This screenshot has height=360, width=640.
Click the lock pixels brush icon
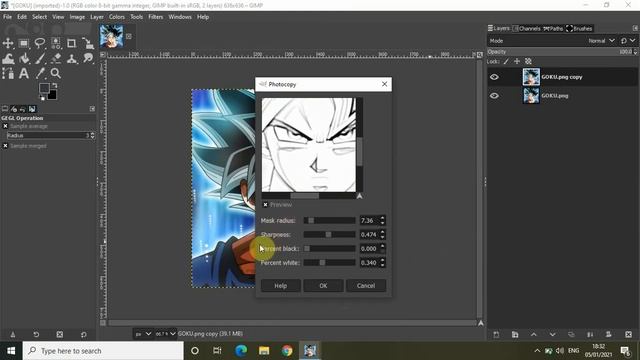pos(506,61)
